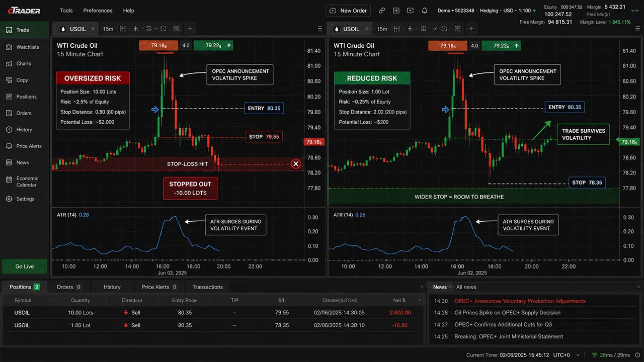The image size is (644, 362).
Task: Click the connection signal icon in the status bar
Action: click(x=595, y=355)
